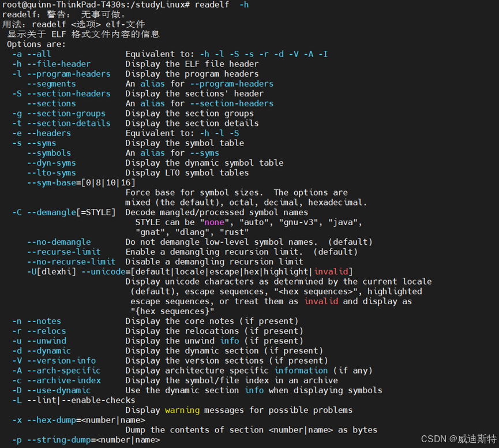Click the option '--program-headers' in left column
The width and height of the screenshot is (499, 448).
point(69,74)
